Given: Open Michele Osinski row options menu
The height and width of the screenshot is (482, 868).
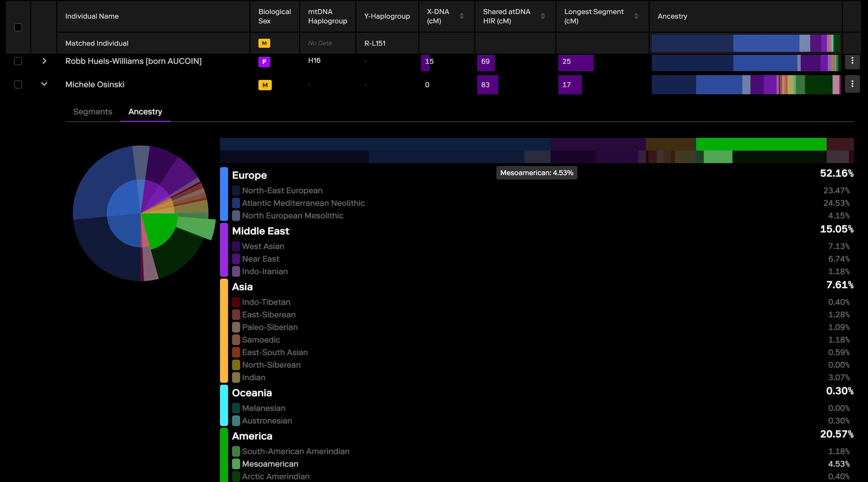Looking at the screenshot, I should click(x=852, y=84).
